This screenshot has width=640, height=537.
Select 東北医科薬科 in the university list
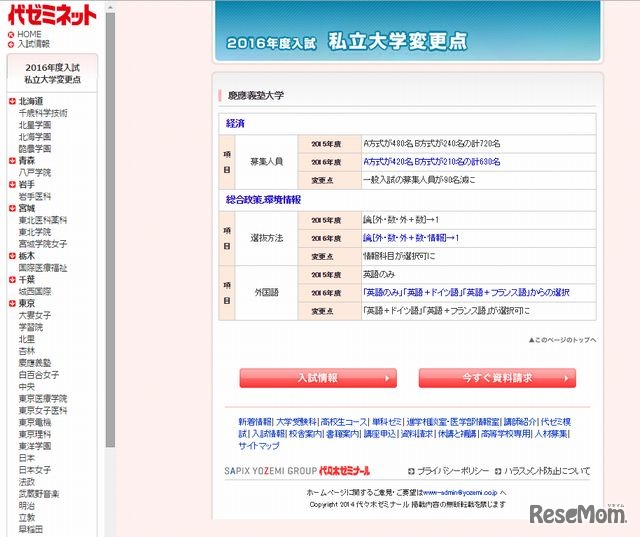(43, 220)
